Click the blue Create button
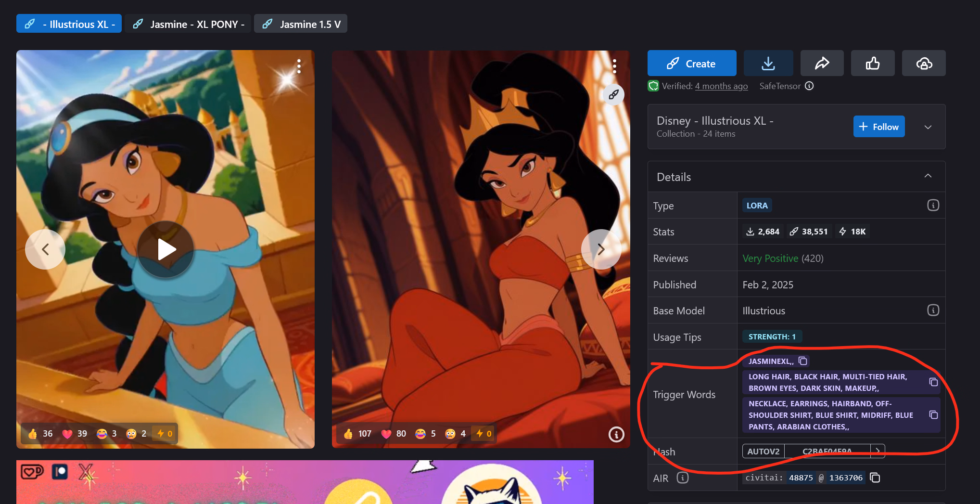Viewport: 980px width, 504px height. [x=692, y=63]
